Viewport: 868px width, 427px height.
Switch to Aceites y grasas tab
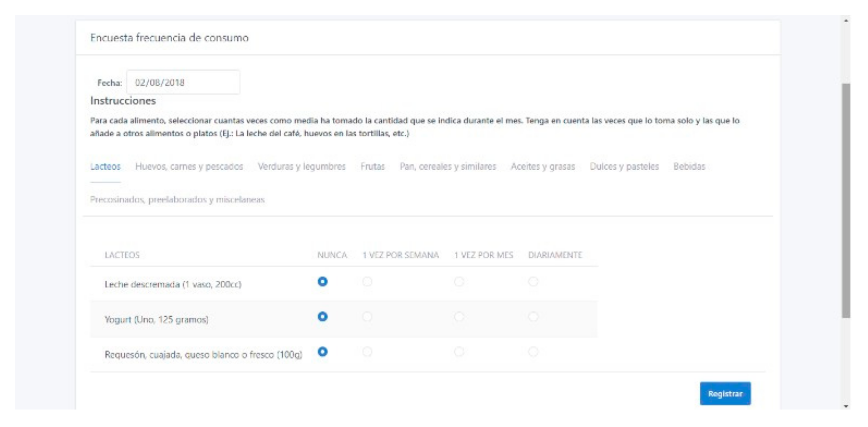tap(543, 167)
